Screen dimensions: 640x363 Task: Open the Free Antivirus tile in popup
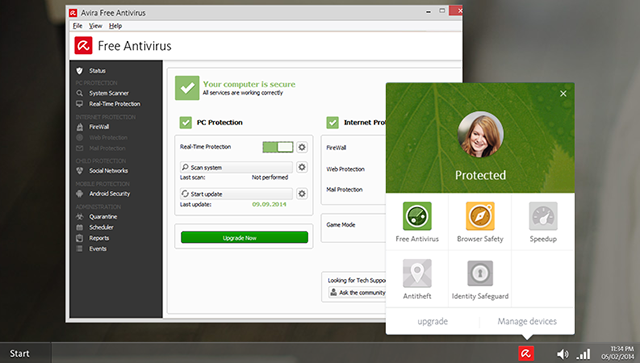[417, 222]
